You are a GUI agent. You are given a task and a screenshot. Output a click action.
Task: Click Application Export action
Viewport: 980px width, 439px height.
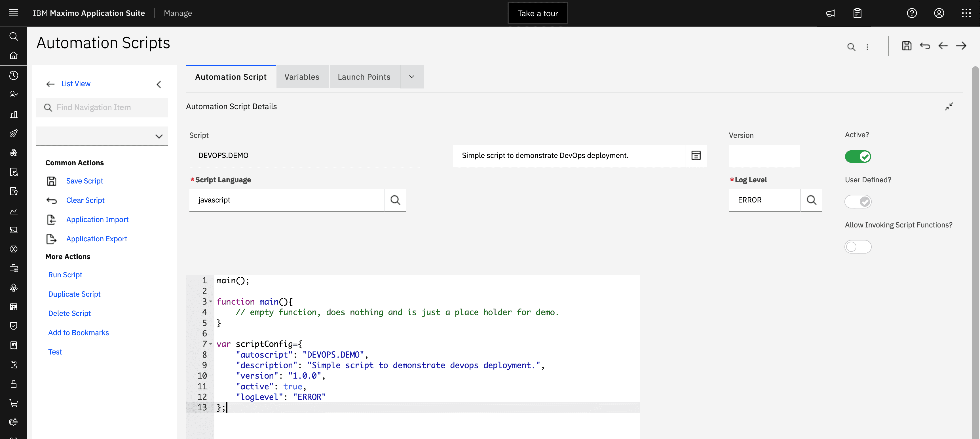pyautogui.click(x=97, y=239)
